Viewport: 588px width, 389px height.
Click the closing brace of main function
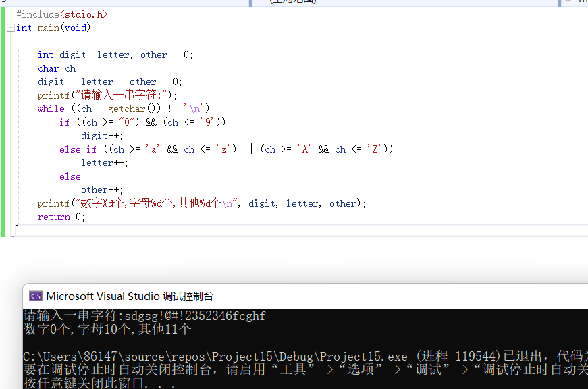point(18,229)
